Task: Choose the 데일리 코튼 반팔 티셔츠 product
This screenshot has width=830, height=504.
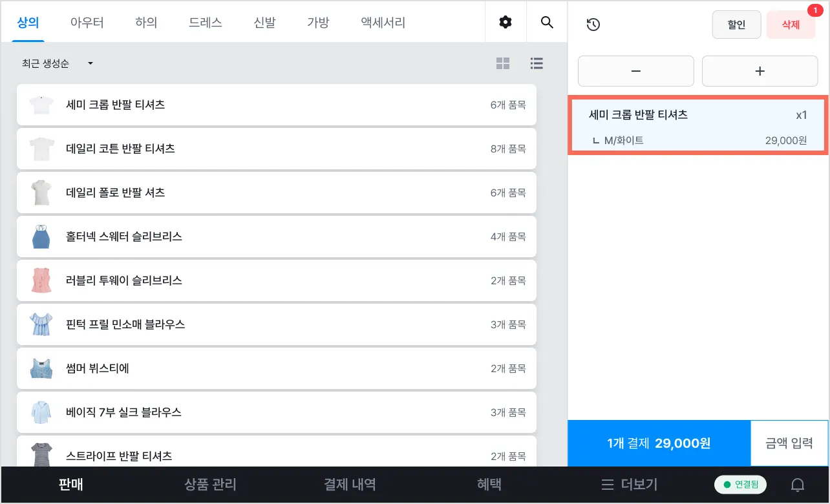Action: [277, 149]
